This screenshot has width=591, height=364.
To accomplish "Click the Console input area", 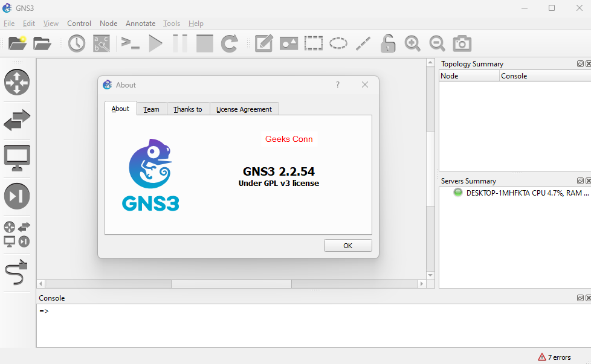I will [302, 326].
